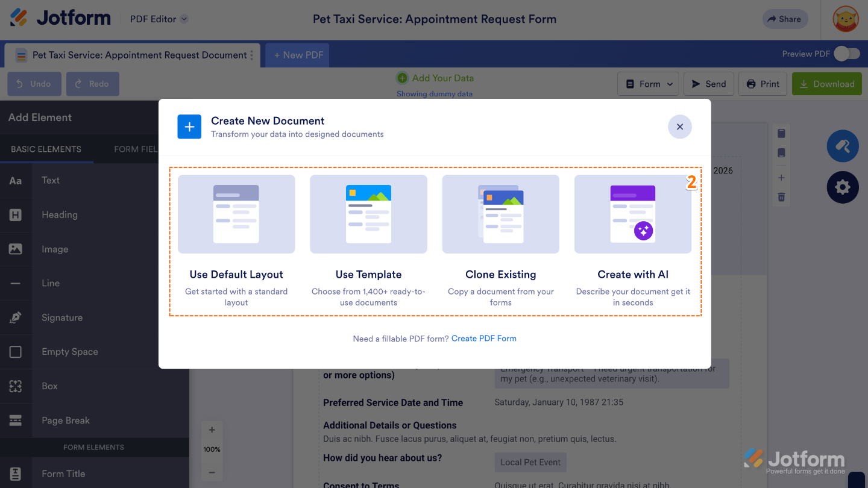Click the trash delete page icon

pyautogui.click(x=781, y=197)
